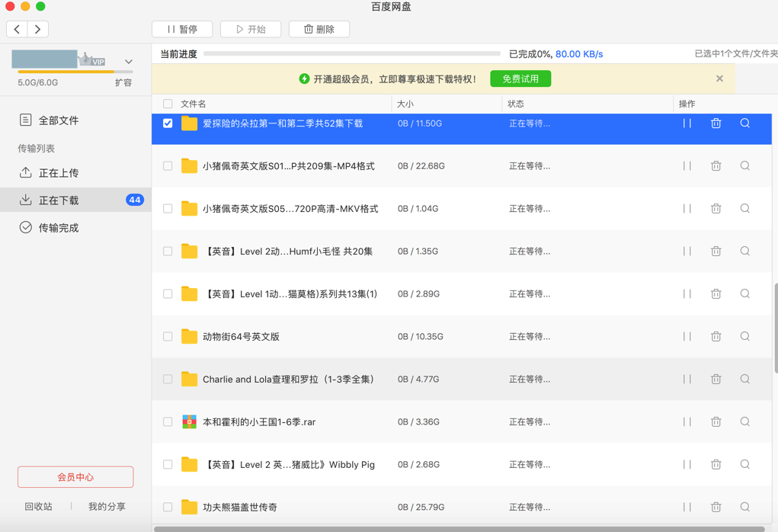Click the 80.00 KB/s speed text
Viewport: 778px width, 532px height.
579,54
